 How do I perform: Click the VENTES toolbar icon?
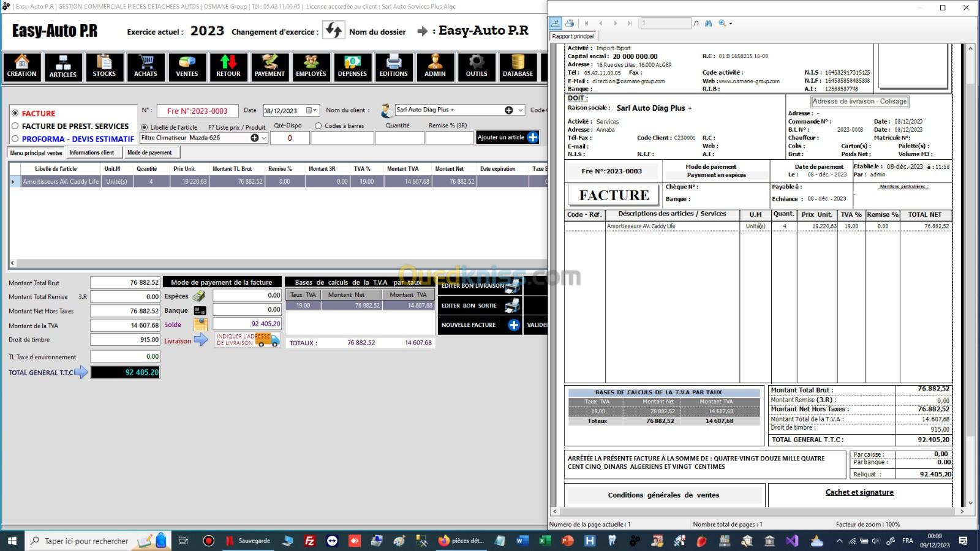pyautogui.click(x=187, y=66)
